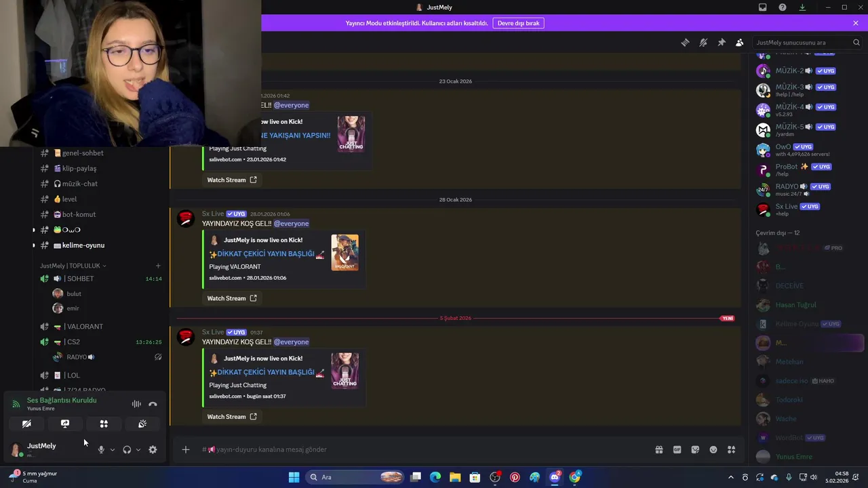Open the soundboard icon in voice panel
This screenshot has height=488, width=868.
tap(142, 424)
